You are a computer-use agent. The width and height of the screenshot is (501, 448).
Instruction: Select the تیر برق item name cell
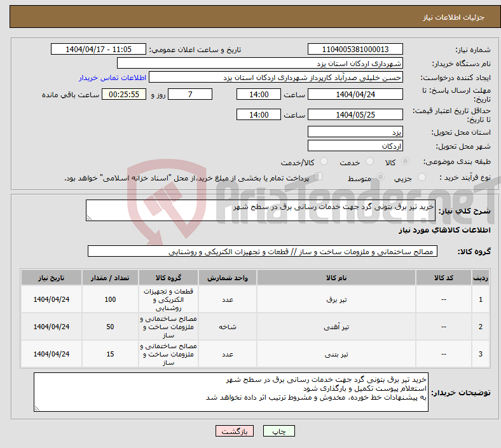[x=336, y=299]
